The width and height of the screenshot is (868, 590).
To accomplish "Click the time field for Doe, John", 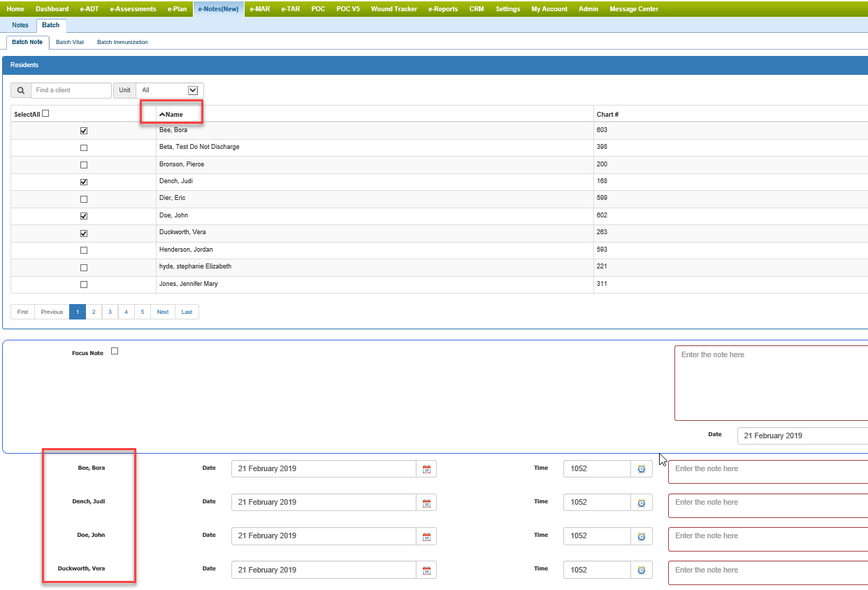I will point(598,536).
